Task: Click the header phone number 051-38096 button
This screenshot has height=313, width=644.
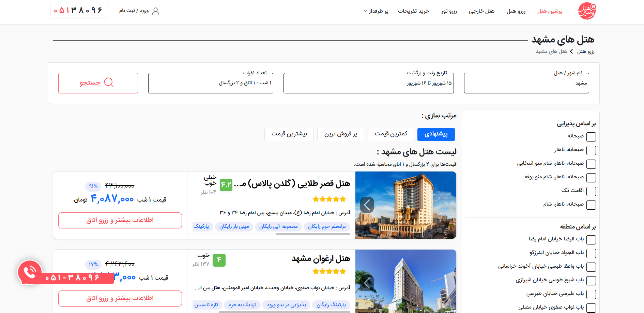Action: point(79,11)
